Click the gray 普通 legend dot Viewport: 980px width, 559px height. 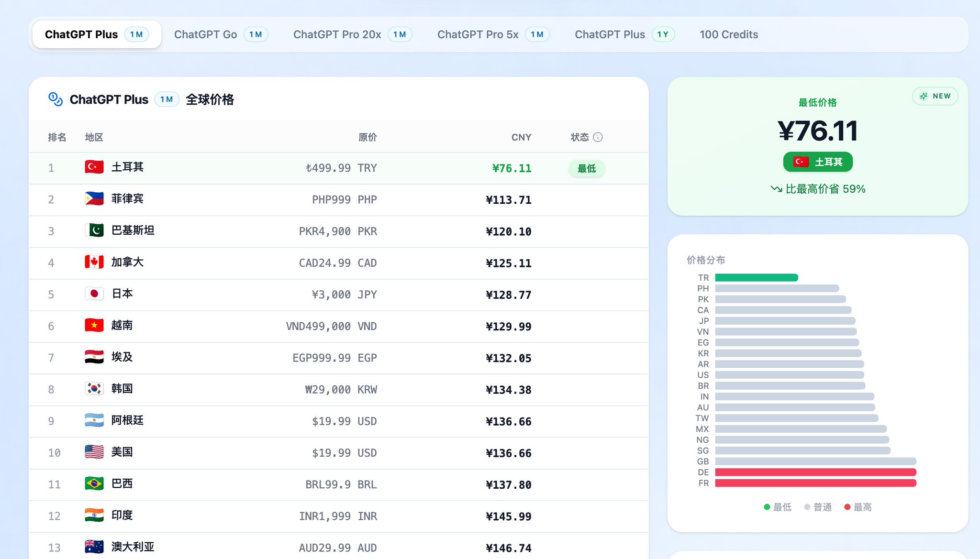point(807,507)
